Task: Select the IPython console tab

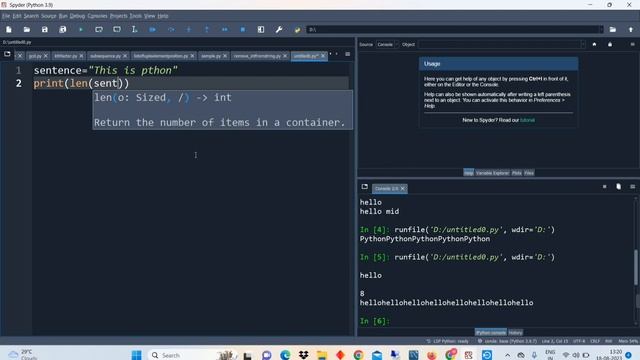Action: [491, 332]
